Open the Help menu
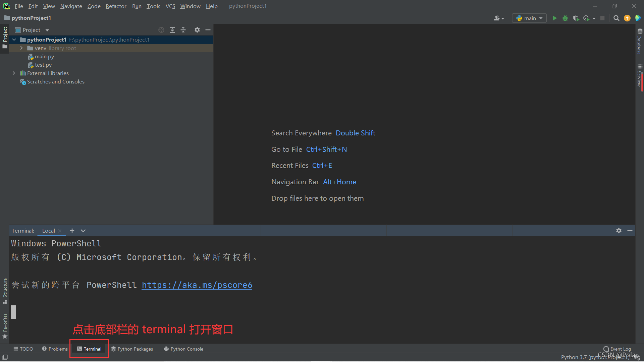This screenshot has width=644, height=362. click(x=212, y=6)
